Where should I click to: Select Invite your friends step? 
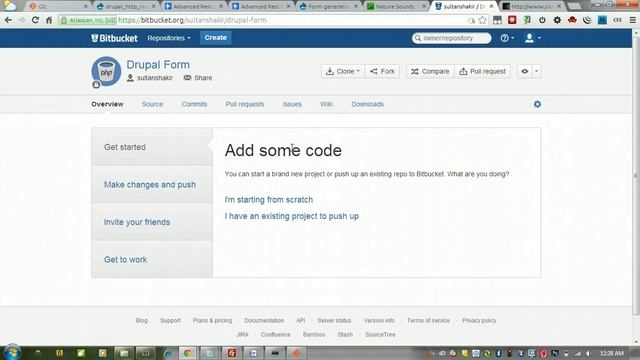coord(152,222)
